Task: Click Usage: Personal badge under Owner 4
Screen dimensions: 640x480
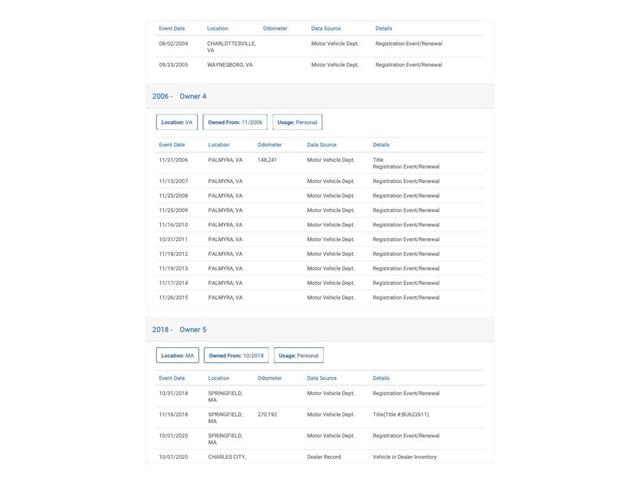Action: tap(297, 122)
